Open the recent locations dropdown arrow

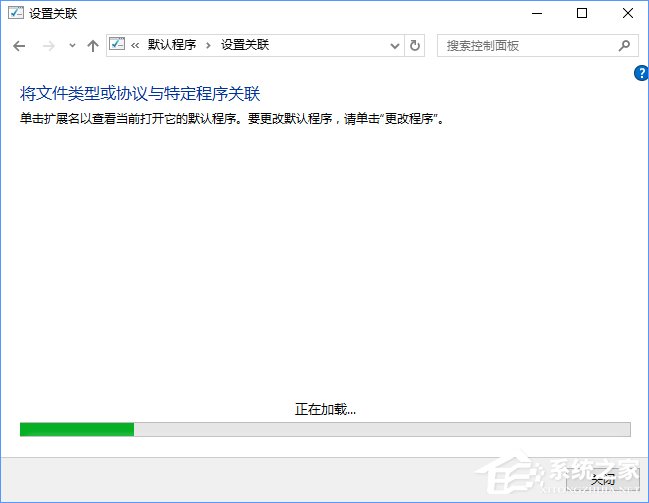[x=72, y=46]
